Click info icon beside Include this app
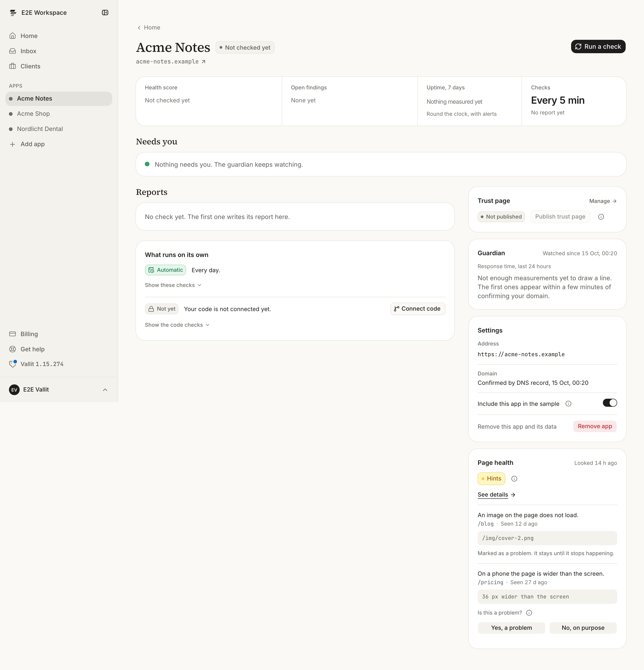 click(568, 404)
